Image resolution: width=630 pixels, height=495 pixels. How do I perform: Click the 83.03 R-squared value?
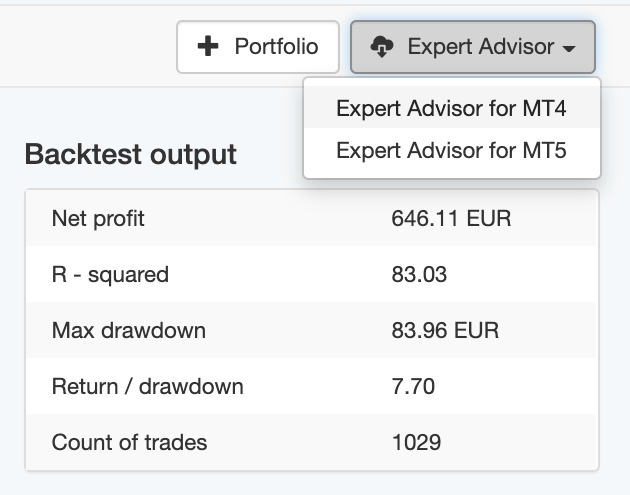coord(419,274)
